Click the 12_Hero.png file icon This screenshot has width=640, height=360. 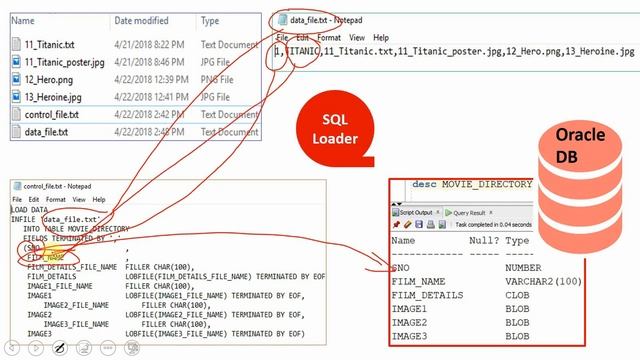click(16, 79)
